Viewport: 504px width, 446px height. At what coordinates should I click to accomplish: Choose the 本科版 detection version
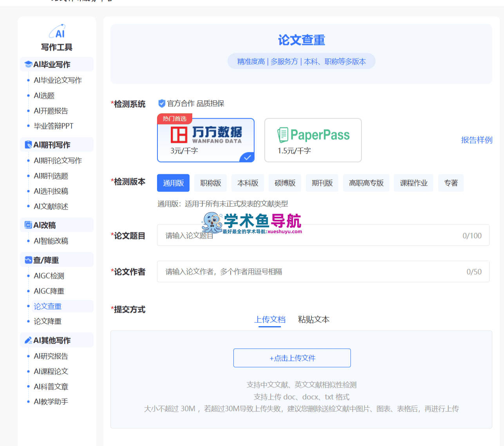pyautogui.click(x=248, y=183)
